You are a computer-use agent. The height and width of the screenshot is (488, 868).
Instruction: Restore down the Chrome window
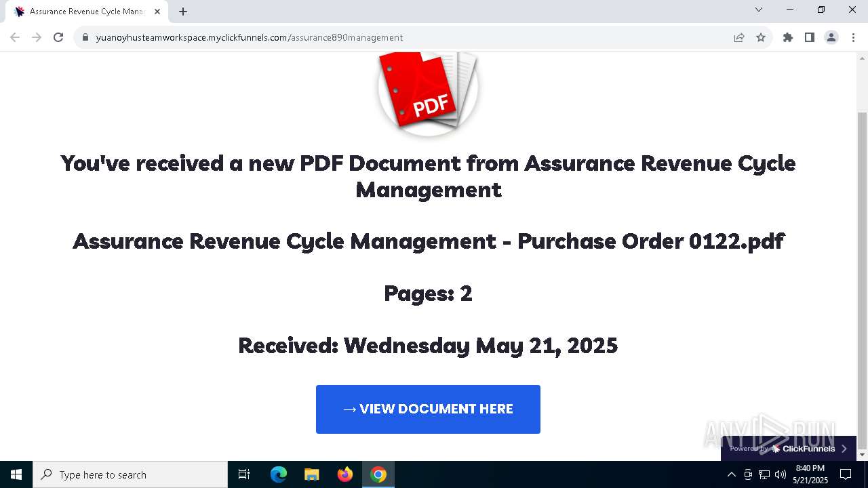[x=821, y=9]
